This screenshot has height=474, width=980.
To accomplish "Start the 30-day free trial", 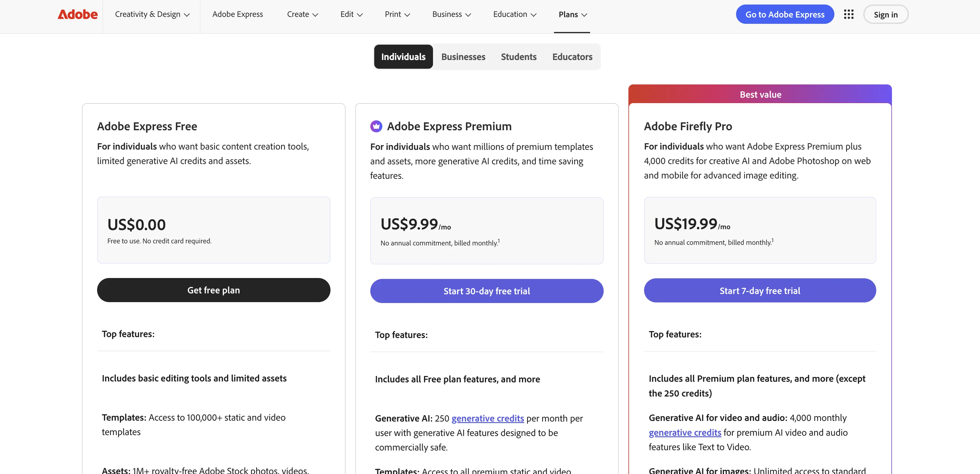I will (x=487, y=291).
